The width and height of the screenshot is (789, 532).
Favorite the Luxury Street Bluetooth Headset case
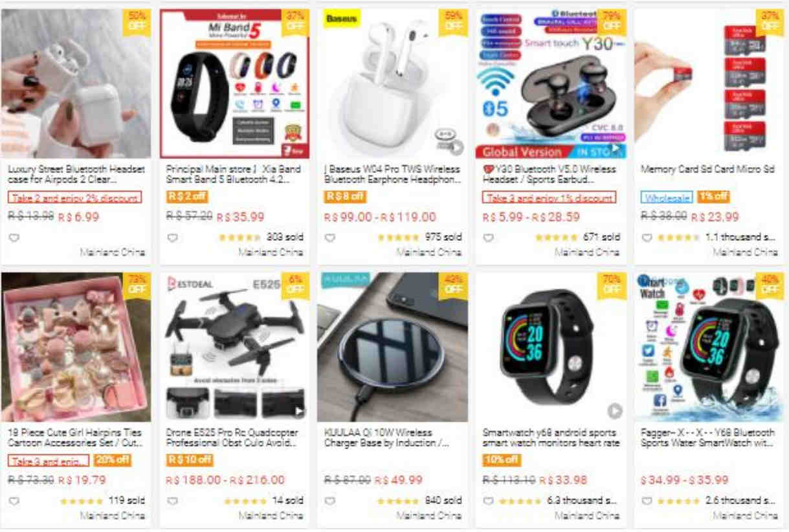(x=14, y=238)
